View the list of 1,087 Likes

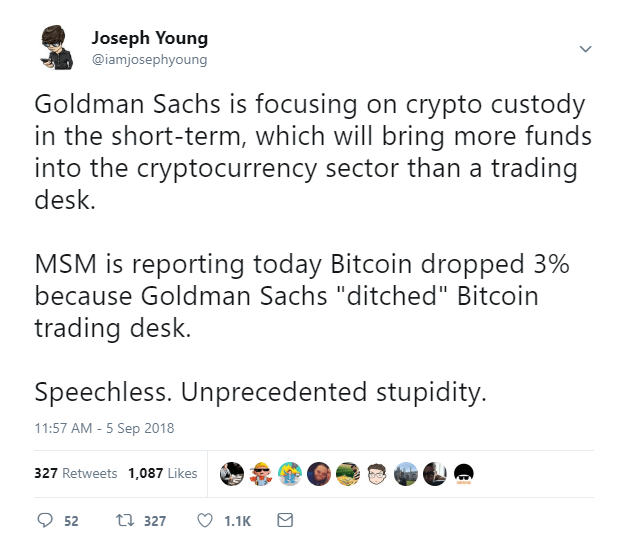163,473
